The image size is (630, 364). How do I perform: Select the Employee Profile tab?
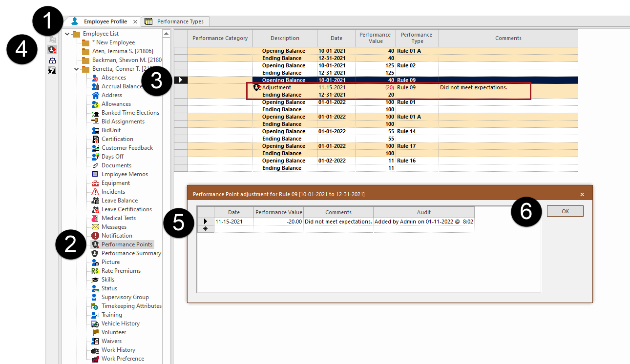[x=104, y=21]
